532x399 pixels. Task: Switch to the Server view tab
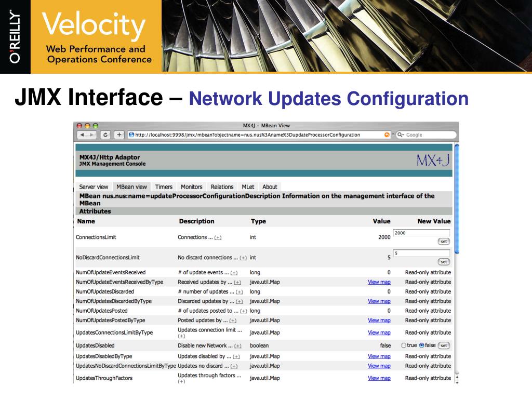pyautogui.click(x=94, y=187)
